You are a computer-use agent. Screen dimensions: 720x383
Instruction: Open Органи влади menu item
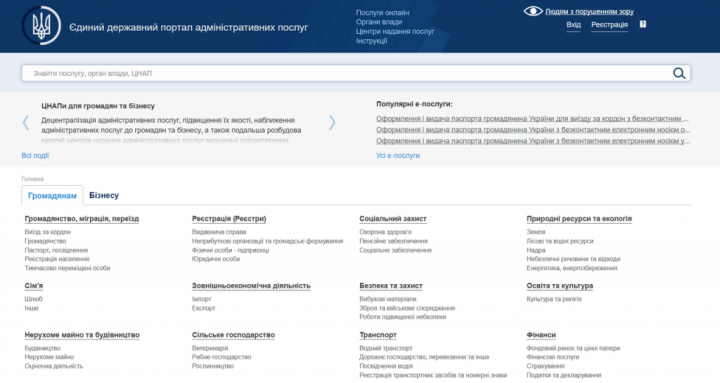[x=379, y=22]
